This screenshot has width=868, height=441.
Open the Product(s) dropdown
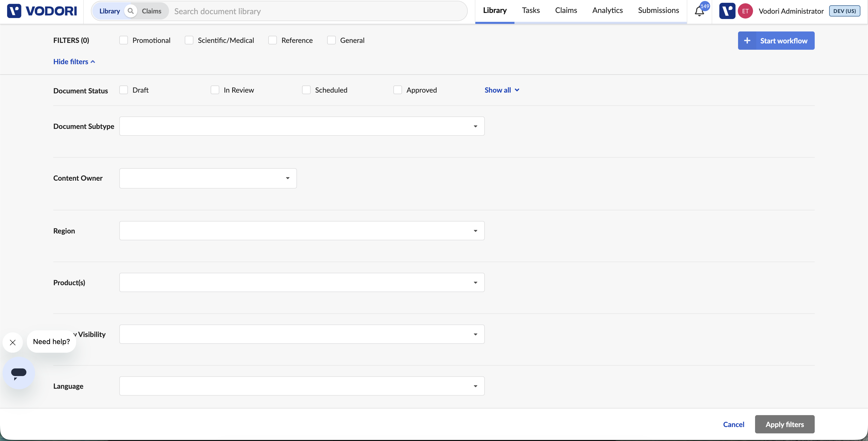click(302, 283)
